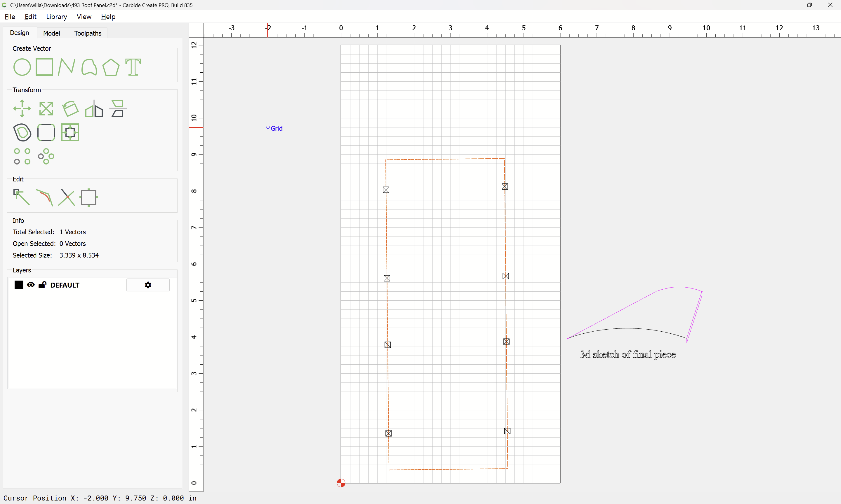Screen dimensions: 841x504
Task: Open the Model tab
Action: pos(51,33)
